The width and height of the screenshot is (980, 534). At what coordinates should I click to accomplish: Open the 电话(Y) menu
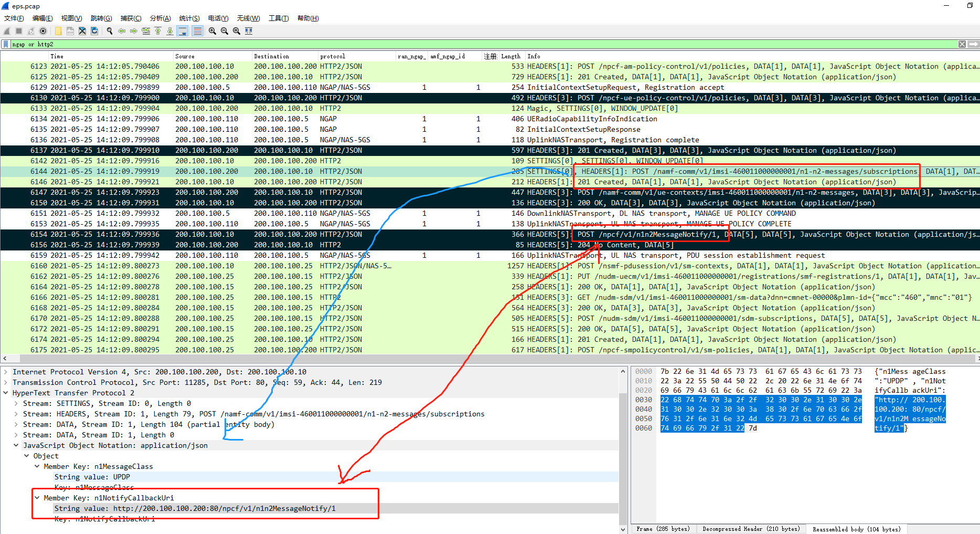click(218, 18)
